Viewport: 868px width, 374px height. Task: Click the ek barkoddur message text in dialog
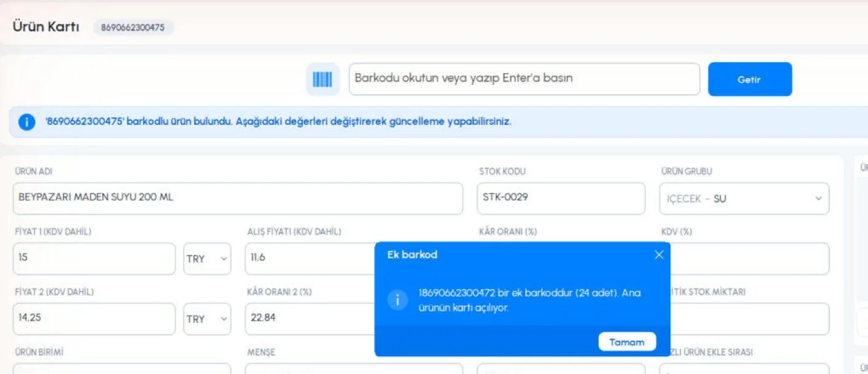[529, 300]
